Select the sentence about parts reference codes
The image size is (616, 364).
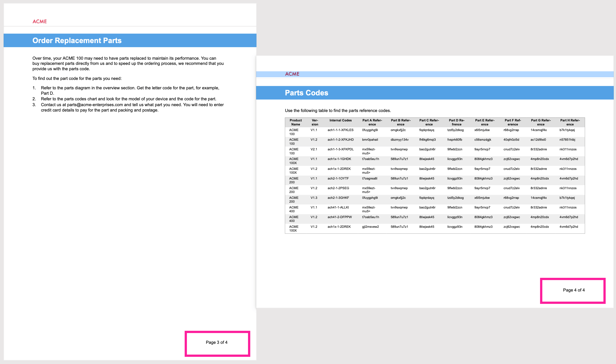[x=338, y=110]
